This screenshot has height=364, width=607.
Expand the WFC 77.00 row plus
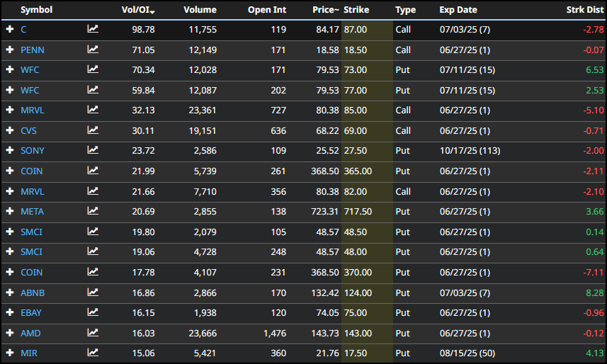tap(10, 90)
